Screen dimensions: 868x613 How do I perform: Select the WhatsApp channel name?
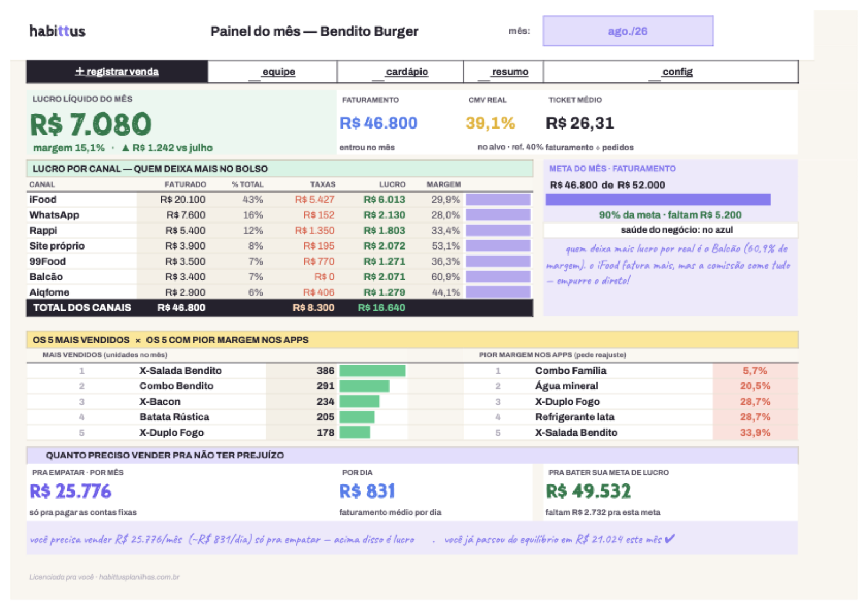click(54, 215)
